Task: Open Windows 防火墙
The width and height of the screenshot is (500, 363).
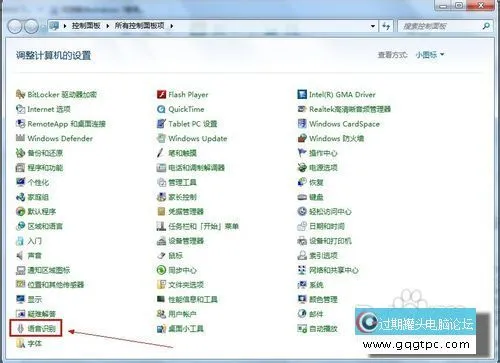Action: [x=331, y=138]
